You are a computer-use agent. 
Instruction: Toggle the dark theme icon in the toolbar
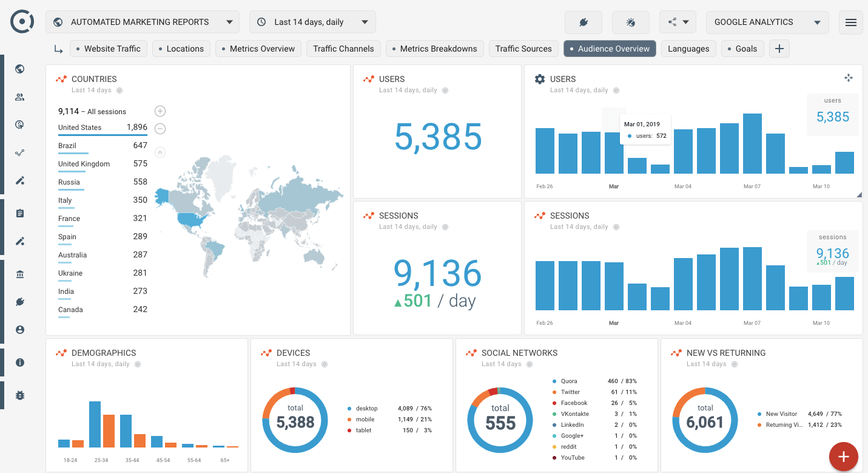coord(630,22)
